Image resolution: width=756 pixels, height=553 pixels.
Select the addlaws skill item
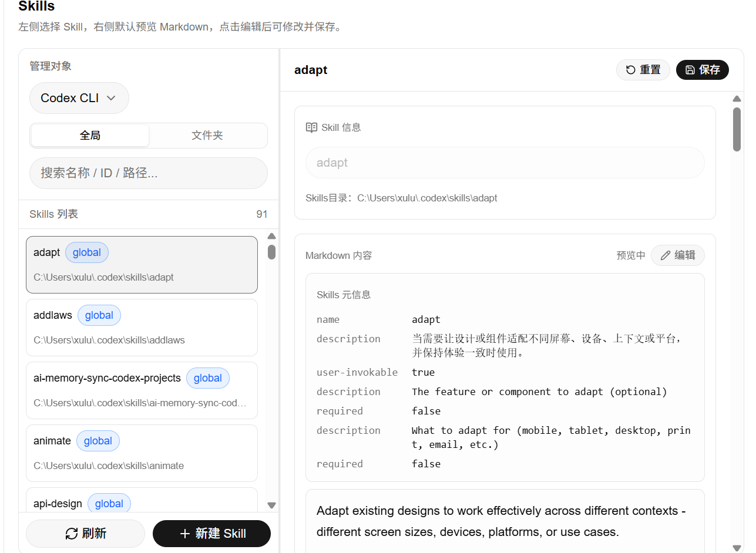(x=142, y=328)
